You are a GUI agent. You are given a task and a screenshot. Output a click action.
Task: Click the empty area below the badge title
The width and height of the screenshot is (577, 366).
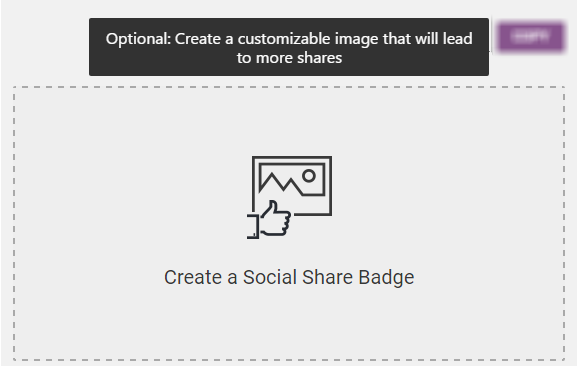click(289, 324)
